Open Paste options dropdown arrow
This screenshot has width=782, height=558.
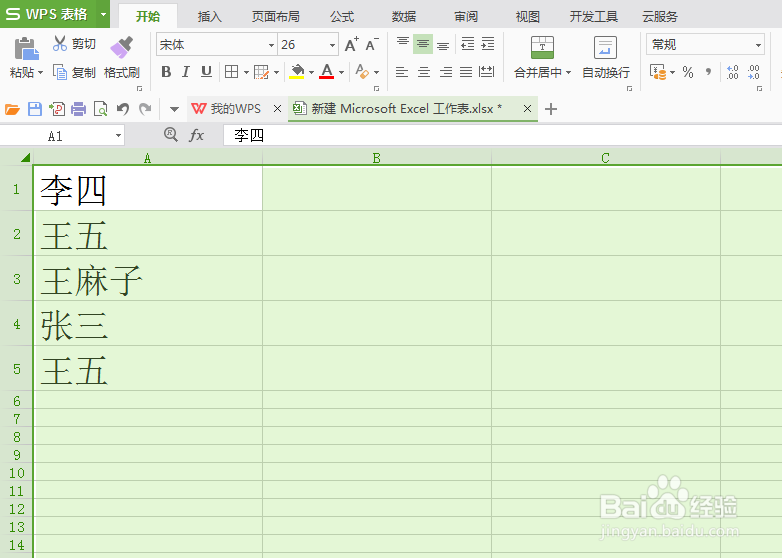40,73
